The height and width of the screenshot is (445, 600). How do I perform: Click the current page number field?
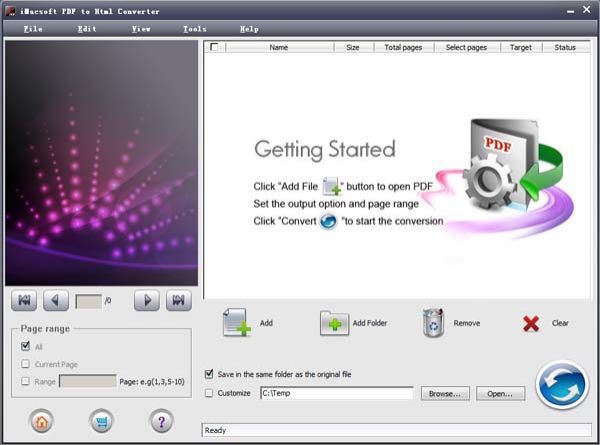click(89, 302)
